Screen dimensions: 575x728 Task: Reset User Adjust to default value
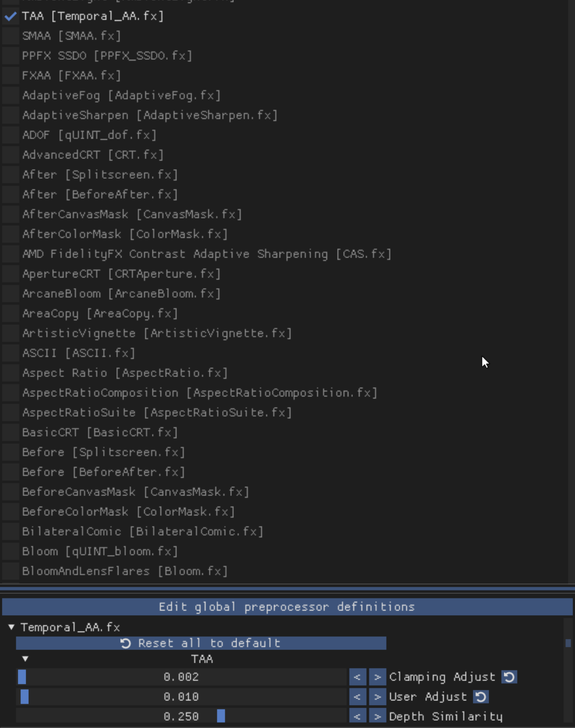(481, 697)
